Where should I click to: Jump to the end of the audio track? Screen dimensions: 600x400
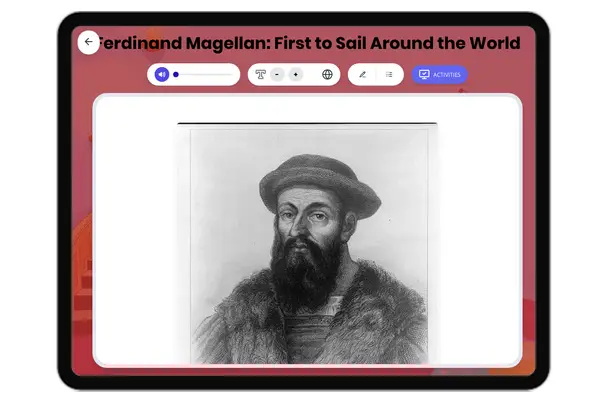click(232, 74)
